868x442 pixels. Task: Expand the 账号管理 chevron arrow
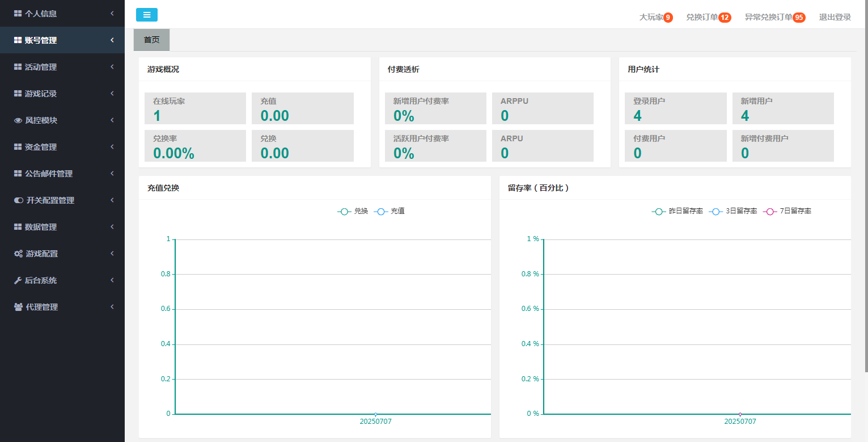pyautogui.click(x=112, y=40)
